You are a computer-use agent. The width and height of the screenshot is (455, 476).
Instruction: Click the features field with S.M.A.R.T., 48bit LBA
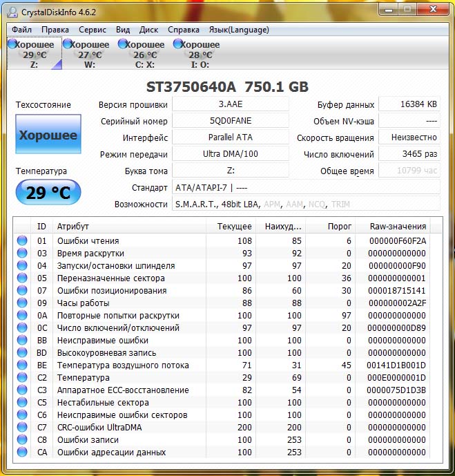(x=306, y=204)
